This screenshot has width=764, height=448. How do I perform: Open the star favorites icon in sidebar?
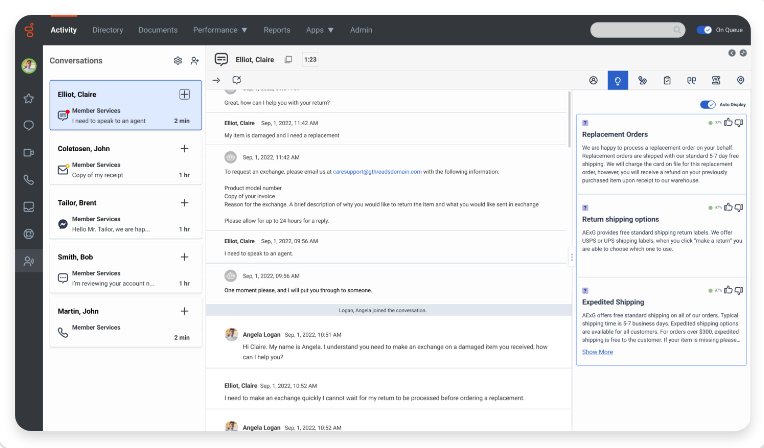(29, 98)
